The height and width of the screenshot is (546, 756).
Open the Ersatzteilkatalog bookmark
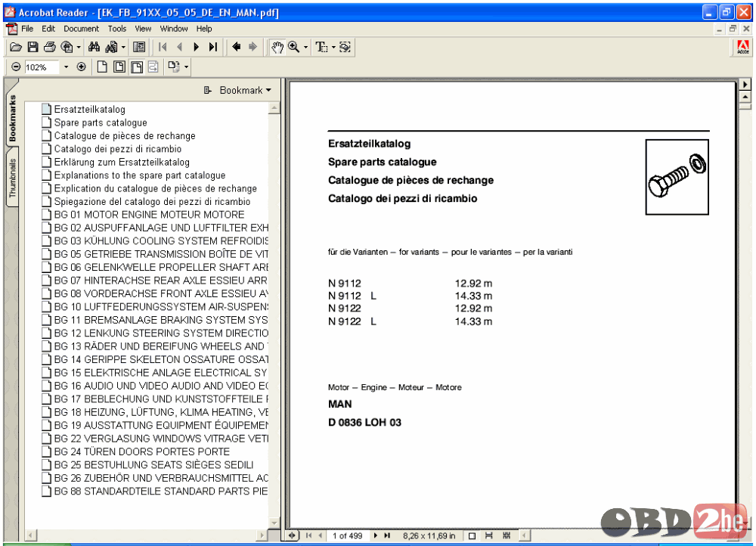(x=89, y=110)
